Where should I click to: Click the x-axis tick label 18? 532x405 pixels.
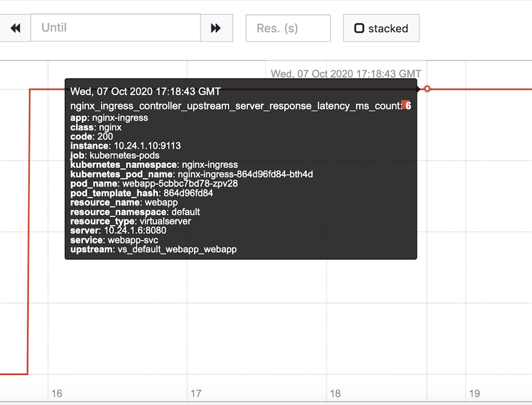335,394
